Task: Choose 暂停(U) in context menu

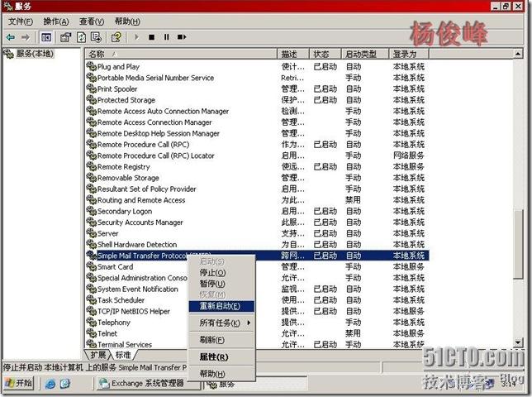Action: pos(221,284)
